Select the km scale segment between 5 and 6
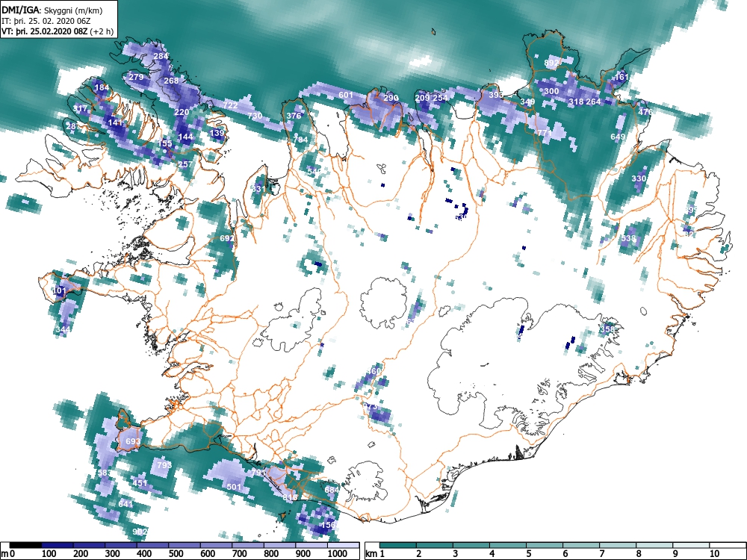The height and width of the screenshot is (560, 747). [545, 546]
